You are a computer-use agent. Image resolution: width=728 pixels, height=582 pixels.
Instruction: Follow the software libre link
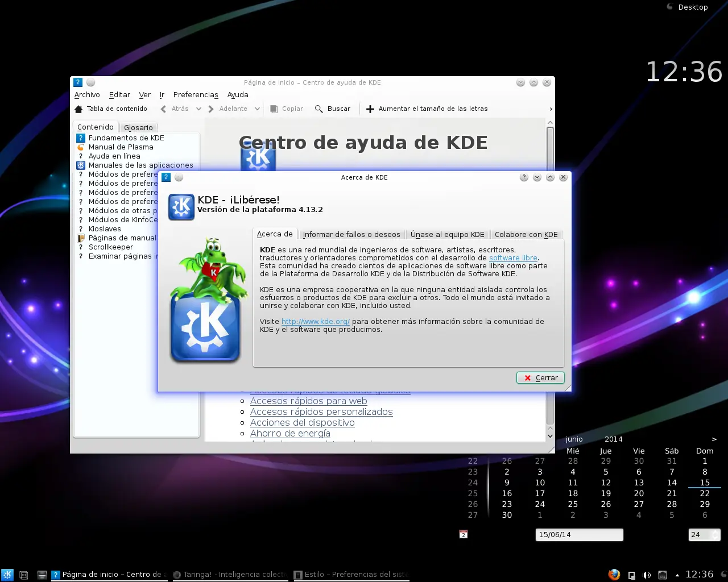513,258
